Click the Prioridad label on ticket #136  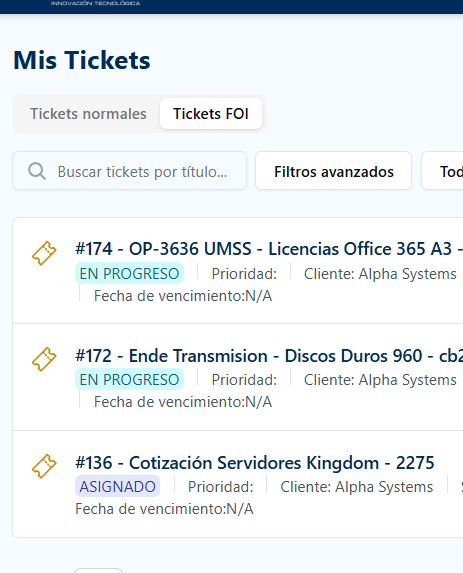tap(221, 487)
